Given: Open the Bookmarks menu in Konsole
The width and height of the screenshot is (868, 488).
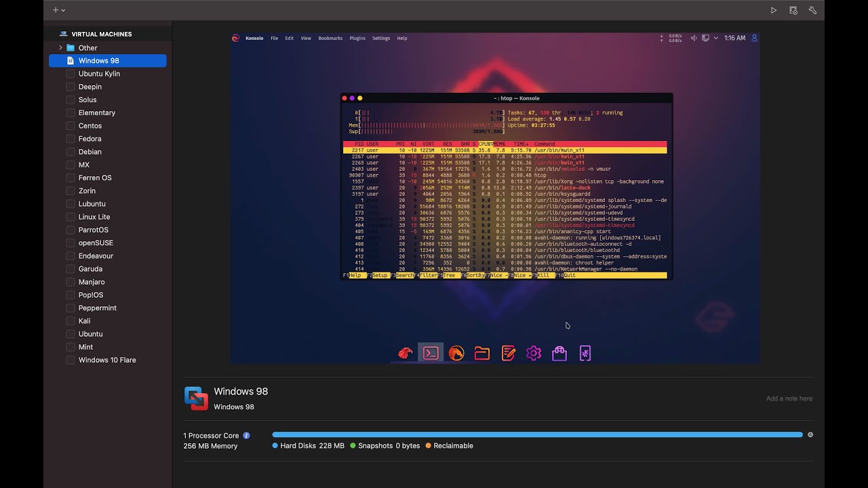Looking at the screenshot, I should click(x=330, y=39).
